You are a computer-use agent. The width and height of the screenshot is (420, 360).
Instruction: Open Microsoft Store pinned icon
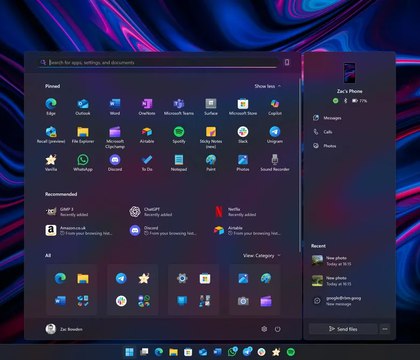(243, 107)
